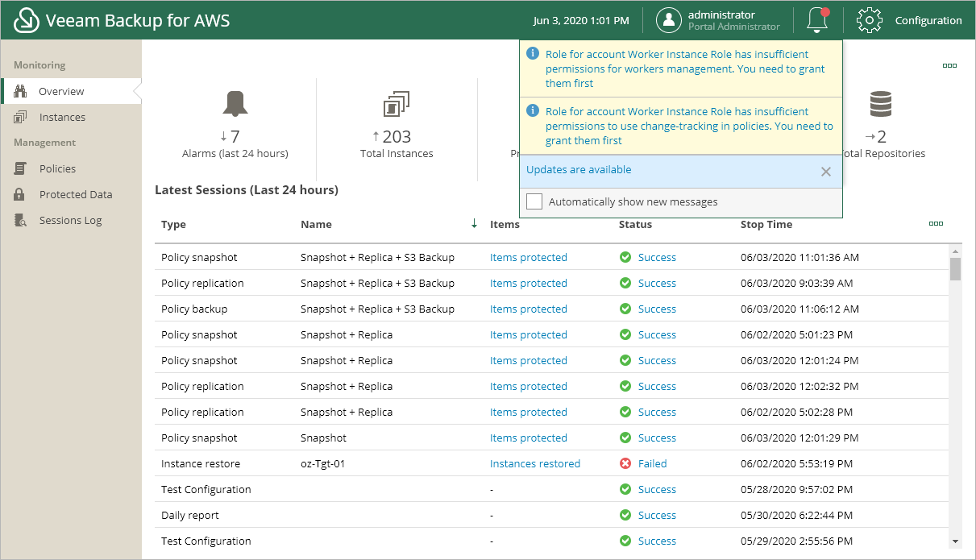Viewport: 976px width, 560px height.
Task: Click the Protected Data lock icon
Action: (x=21, y=194)
